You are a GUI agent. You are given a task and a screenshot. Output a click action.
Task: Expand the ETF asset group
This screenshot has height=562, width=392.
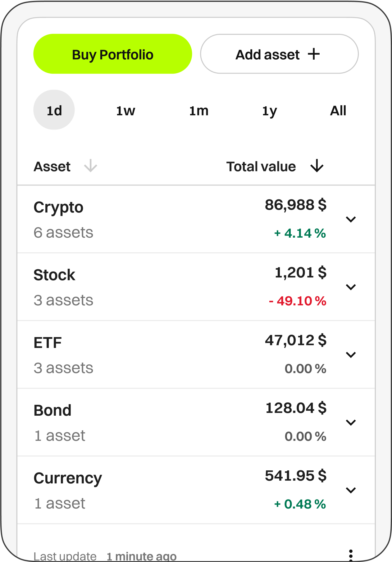pyautogui.click(x=351, y=355)
